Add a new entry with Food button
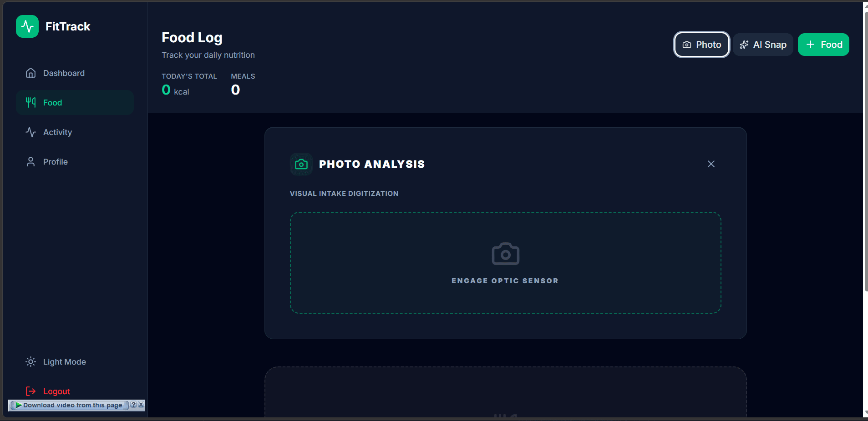 pyautogui.click(x=823, y=45)
